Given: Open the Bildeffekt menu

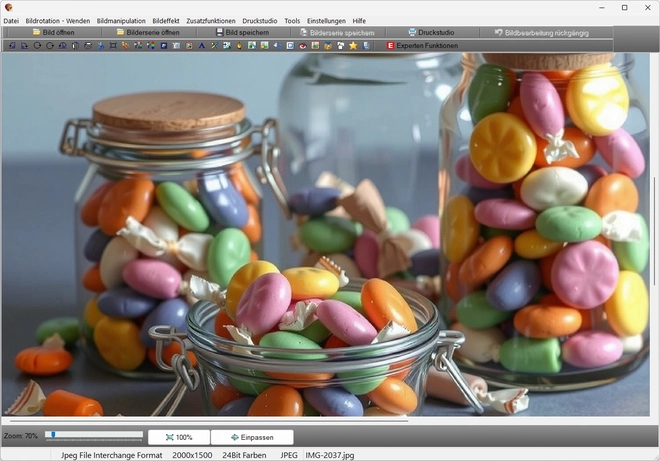Looking at the screenshot, I should [166, 20].
